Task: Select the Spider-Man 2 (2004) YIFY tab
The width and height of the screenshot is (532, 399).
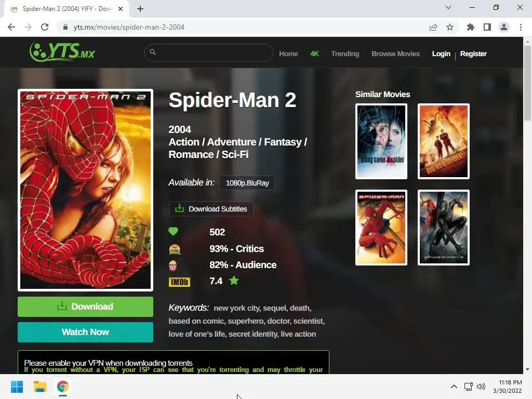Action: pos(66,9)
